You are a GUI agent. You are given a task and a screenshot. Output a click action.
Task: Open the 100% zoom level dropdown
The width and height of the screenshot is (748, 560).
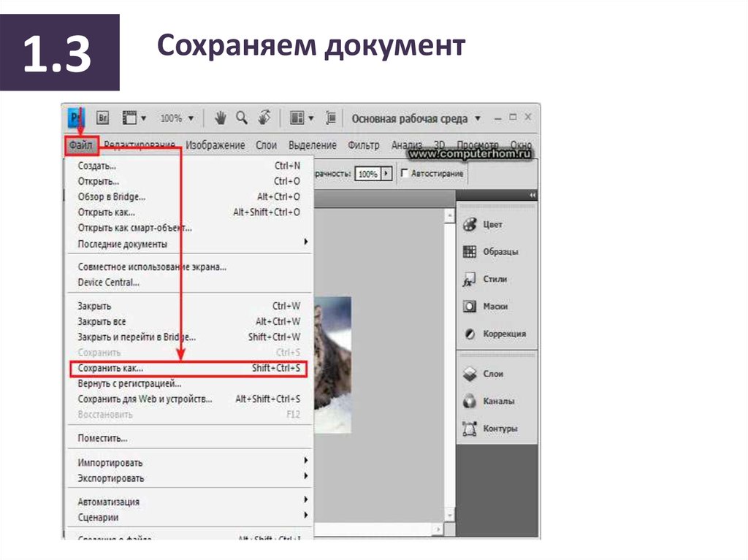(x=178, y=118)
